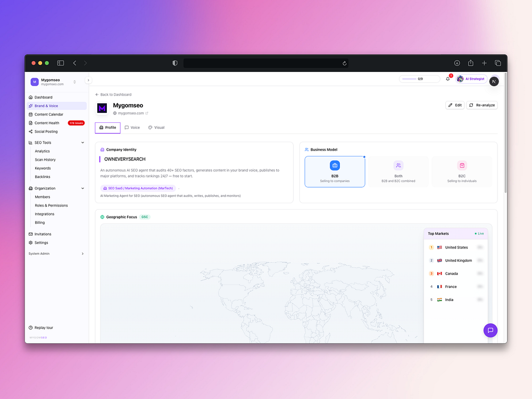This screenshot has height=399, width=532.
Task: Open Invitations page
Action: (x=57, y=234)
